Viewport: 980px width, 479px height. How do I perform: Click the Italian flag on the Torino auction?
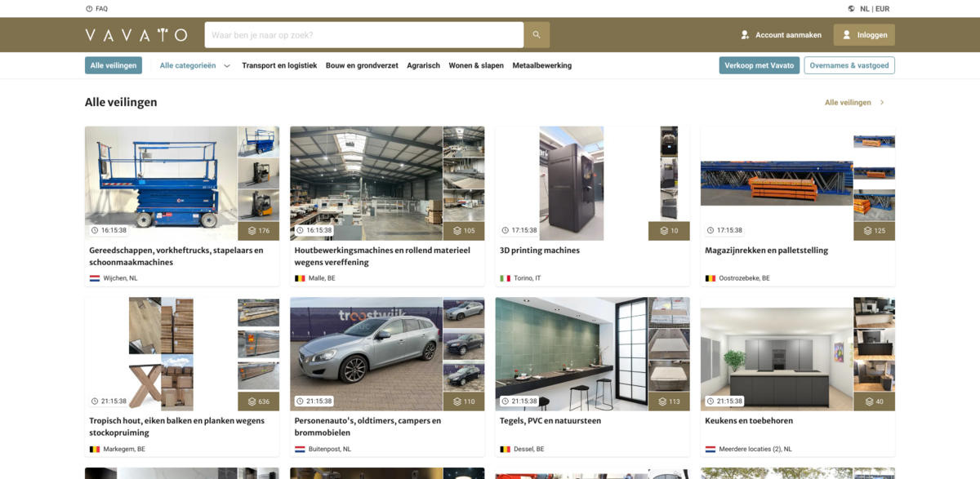(505, 277)
